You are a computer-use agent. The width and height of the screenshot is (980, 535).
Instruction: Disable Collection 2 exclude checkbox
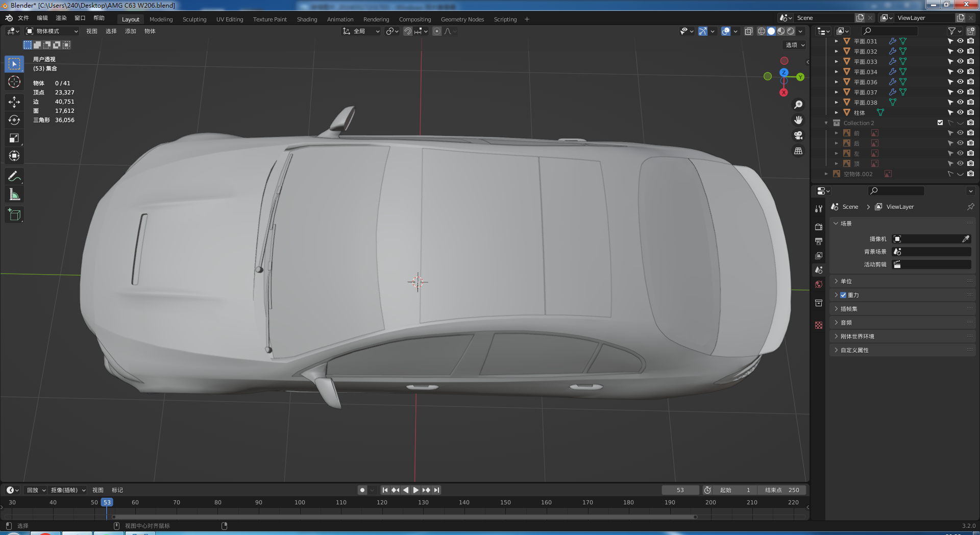940,123
